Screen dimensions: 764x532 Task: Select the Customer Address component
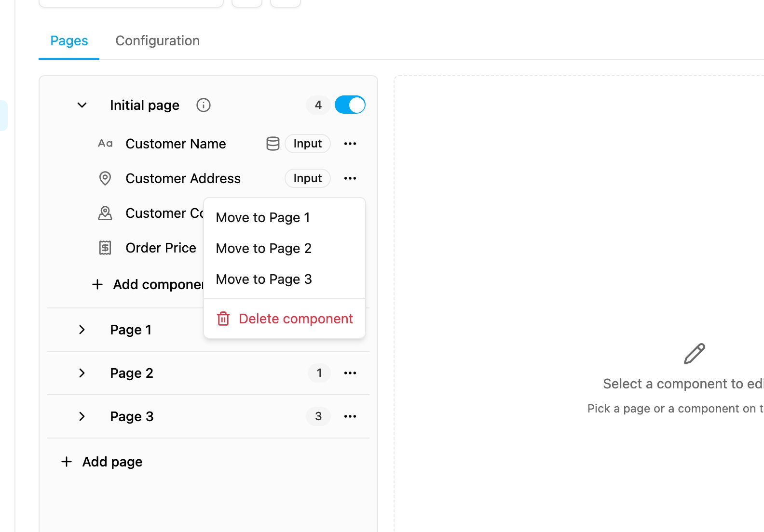[x=183, y=178]
